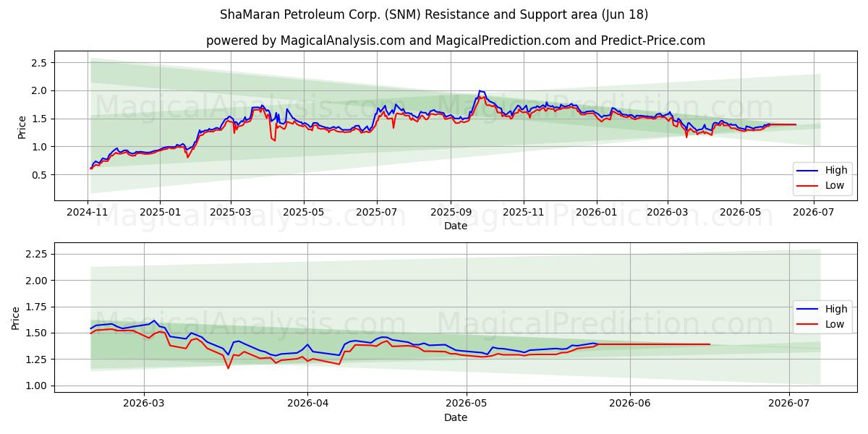Click the '2026-03' date tick on the top chart
Image resolution: width=868 pixels, height=434 pixels.
click(667, 213)
